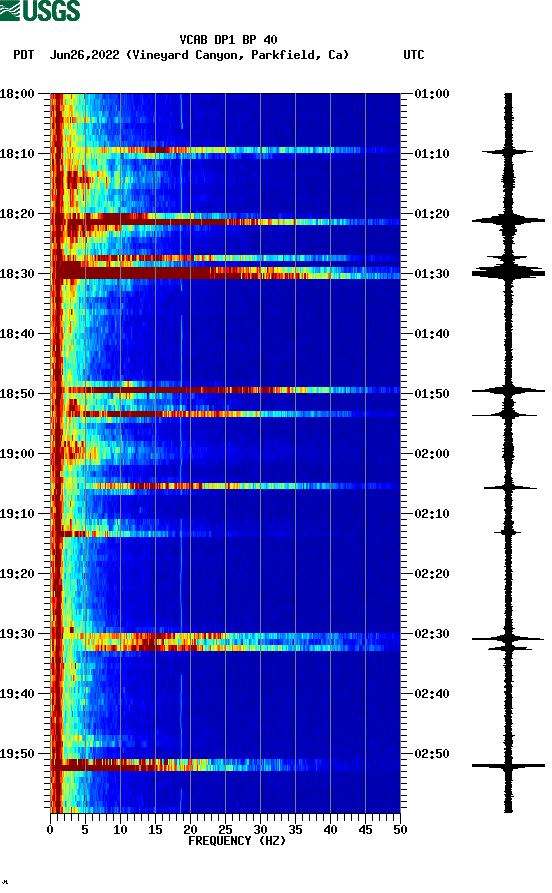Viewport: 552px width, 893px height.
Task: Click the 50 Hz frequency tick label
Action: 400,830
